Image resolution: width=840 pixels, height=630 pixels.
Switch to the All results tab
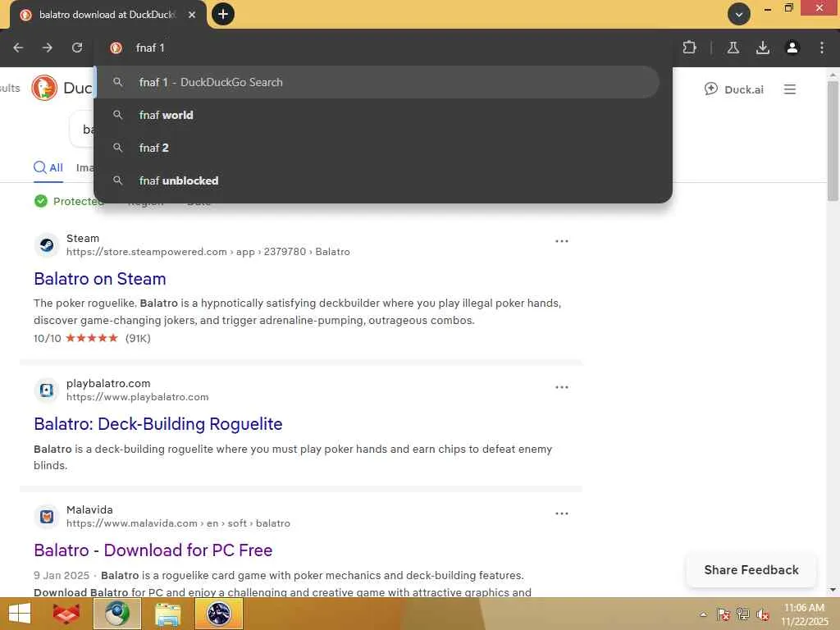[48, 167]
